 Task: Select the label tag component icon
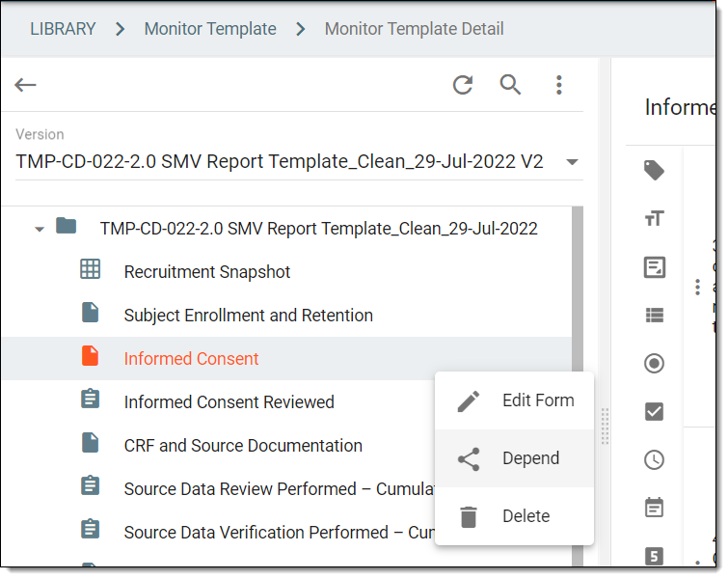click(654, 171)
